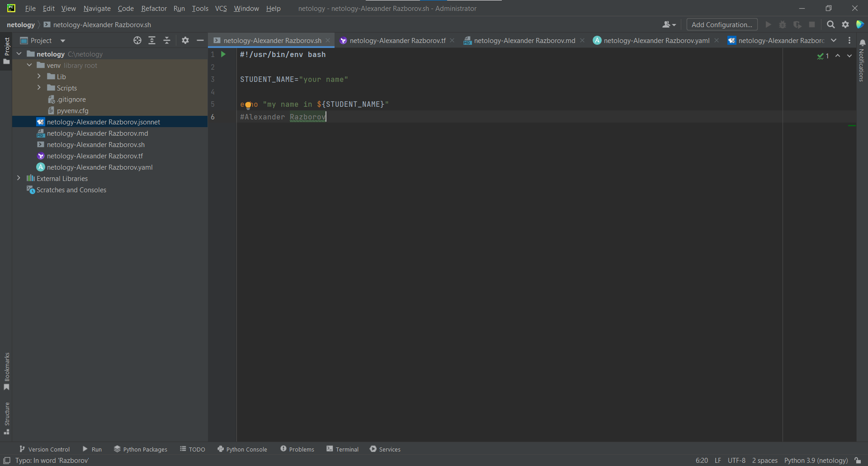The image size is (868, 466).
Task: Open the Python Packages tool window
Action: coord(141,449)
